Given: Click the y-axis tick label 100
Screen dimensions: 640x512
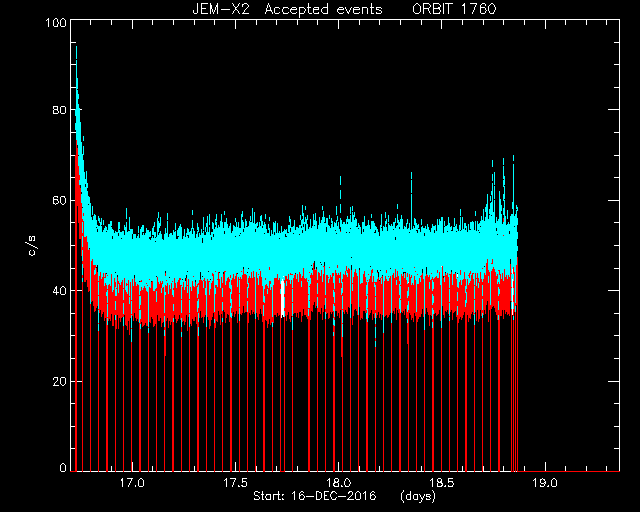Looking at the screenshot, I should pos(56,22).
